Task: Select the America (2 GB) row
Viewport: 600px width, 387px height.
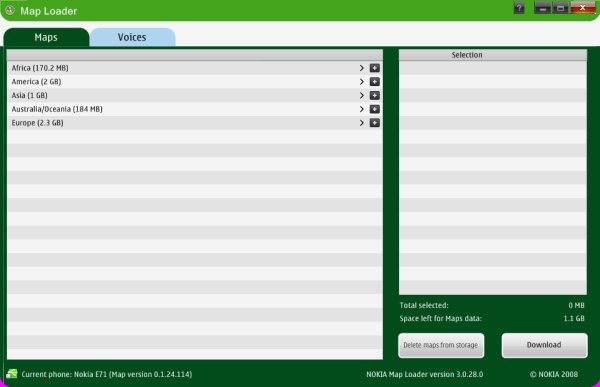Action: pyautogui.click(x=195, y=82)
